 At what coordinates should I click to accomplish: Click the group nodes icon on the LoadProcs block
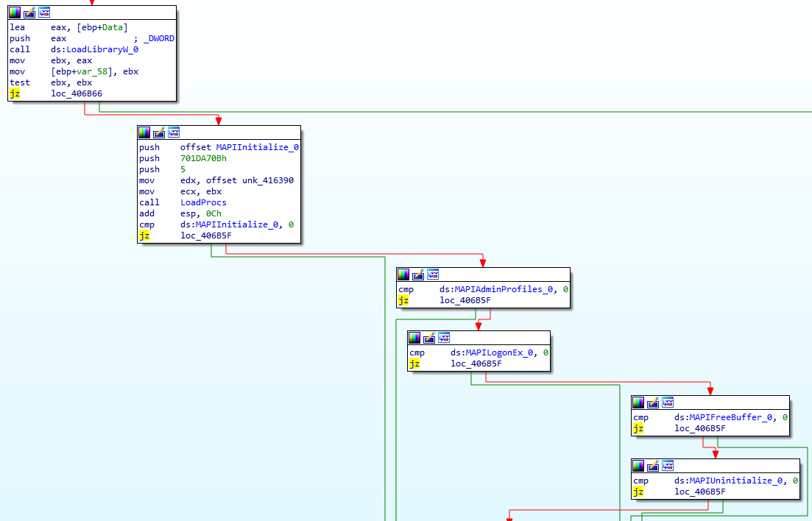click(174, 132)
